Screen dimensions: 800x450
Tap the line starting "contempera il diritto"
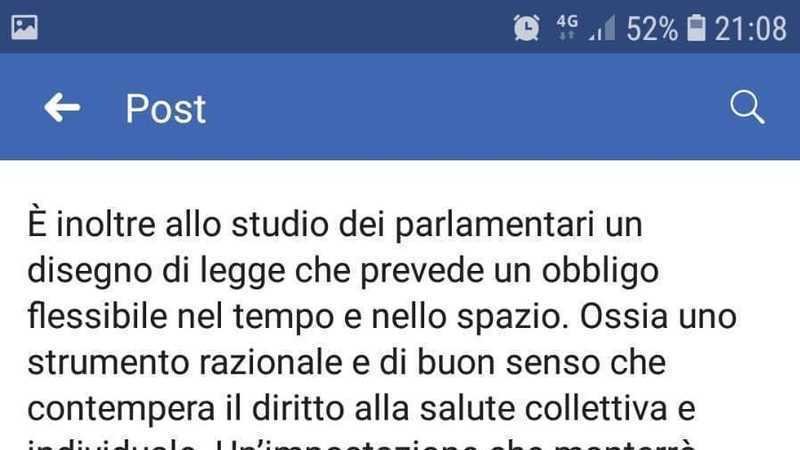pyautogui.click(x=361, y=409)
